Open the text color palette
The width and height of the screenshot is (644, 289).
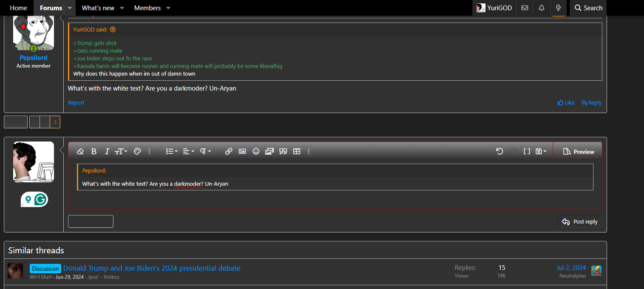tap(137, 151)
